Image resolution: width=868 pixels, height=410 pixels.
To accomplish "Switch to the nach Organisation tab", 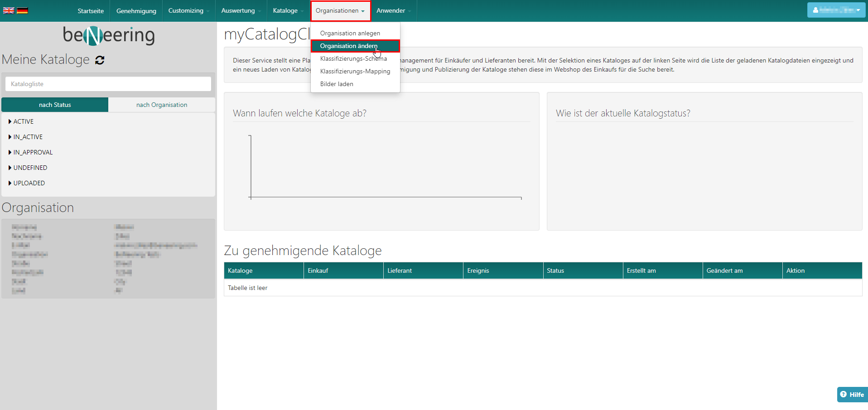I will click(x=162, y=105).
